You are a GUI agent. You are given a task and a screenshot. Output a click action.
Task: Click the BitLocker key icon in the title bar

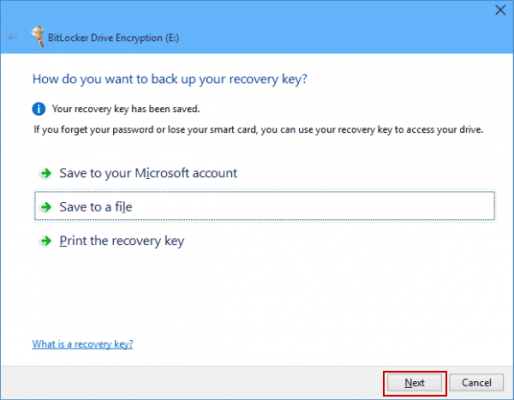pos(37,37)
